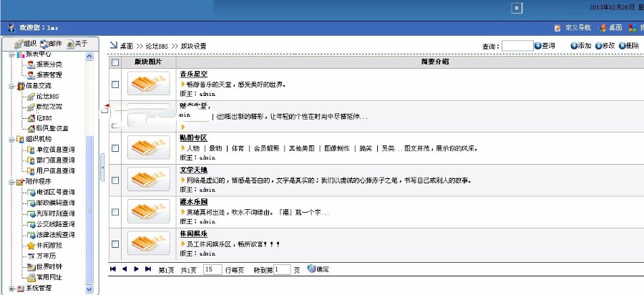The image size is (644, 295).
Task: Open 部门信息查询 tree item
Action: tap(51, 160)
